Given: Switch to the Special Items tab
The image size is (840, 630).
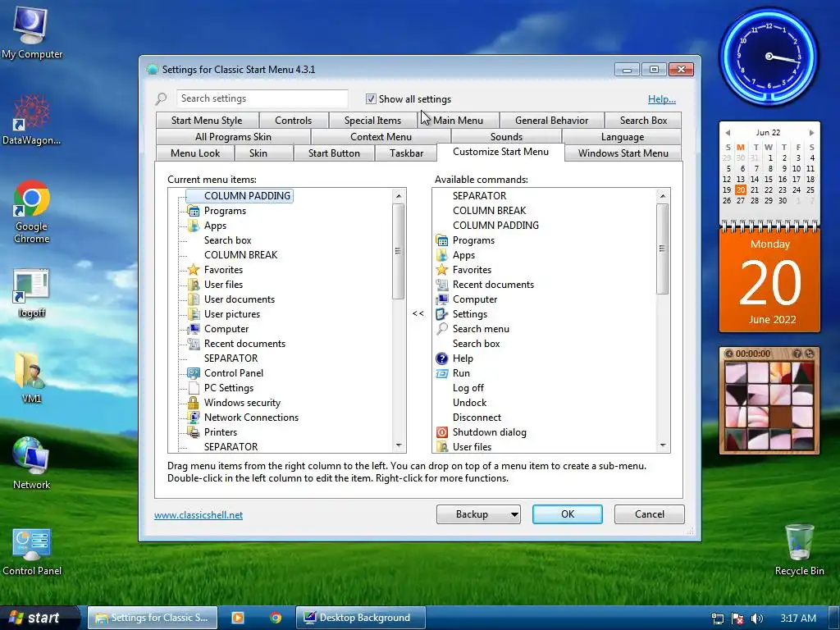Looking at the screenshot, I should pyautogui.click(x=373, y=121).
